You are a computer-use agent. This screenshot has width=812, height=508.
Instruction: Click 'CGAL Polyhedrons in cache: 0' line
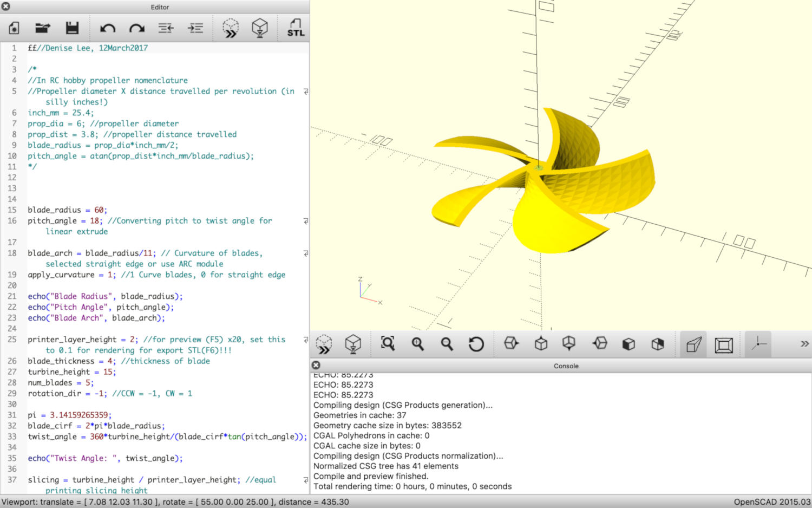point(371,436)
